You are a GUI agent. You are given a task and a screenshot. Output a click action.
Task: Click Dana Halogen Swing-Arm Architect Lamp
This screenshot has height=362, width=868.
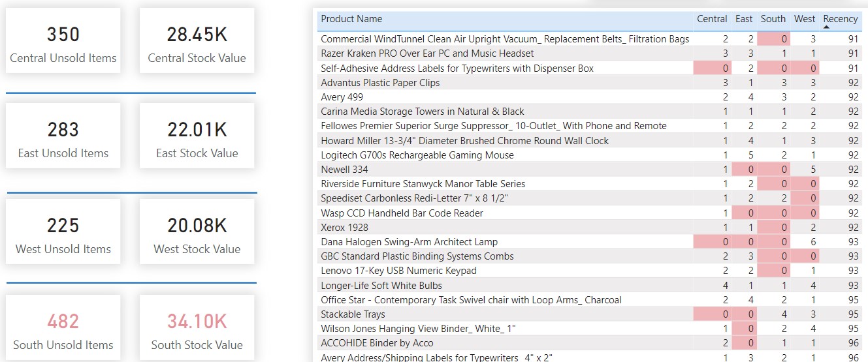(x=410, y=242)
